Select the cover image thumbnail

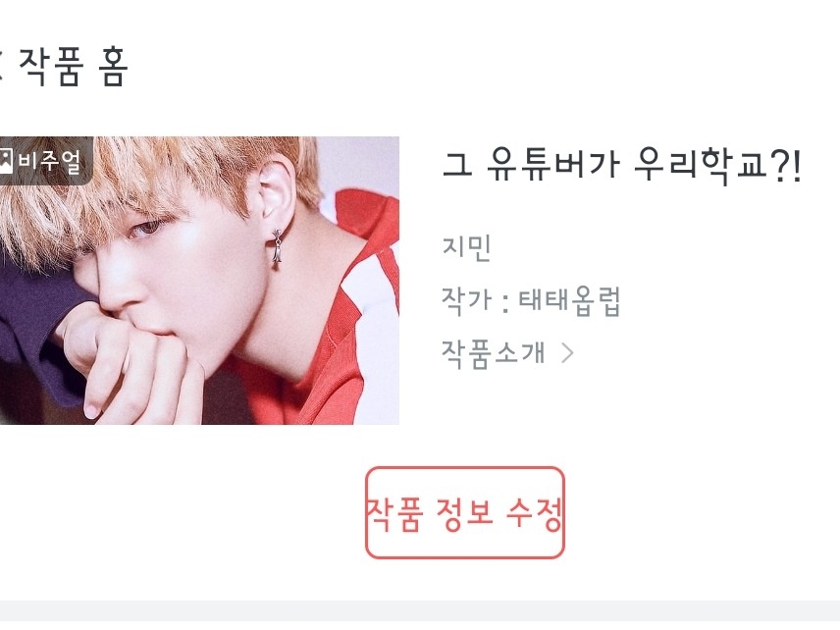pyautogui.click(x=199, y=281)
